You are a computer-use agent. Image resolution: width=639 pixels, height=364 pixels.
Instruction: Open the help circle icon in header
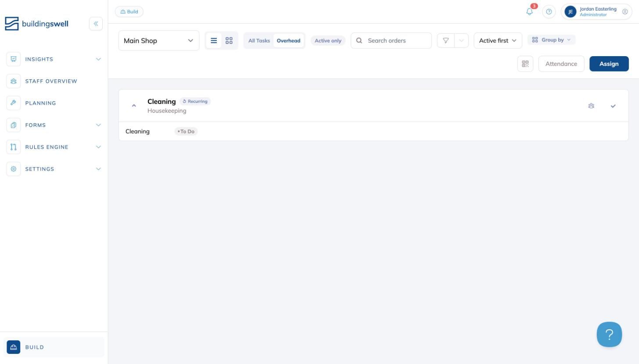[x=549, y=12]
